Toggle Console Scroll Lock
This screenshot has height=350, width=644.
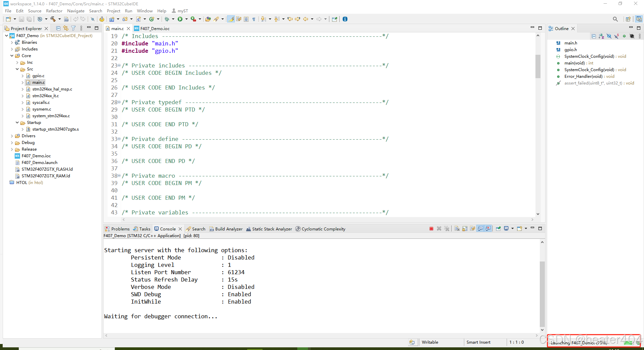click(x=465, y=228)
